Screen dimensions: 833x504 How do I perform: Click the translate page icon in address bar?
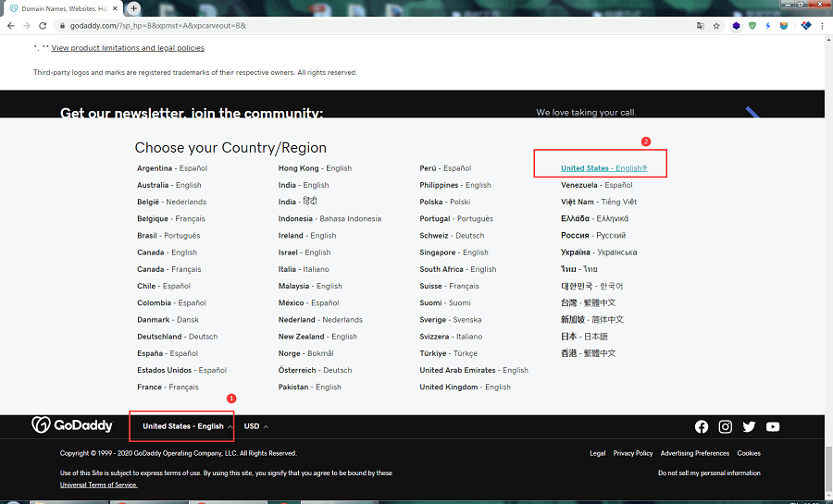pyautogui.click(x=701, y=26)
